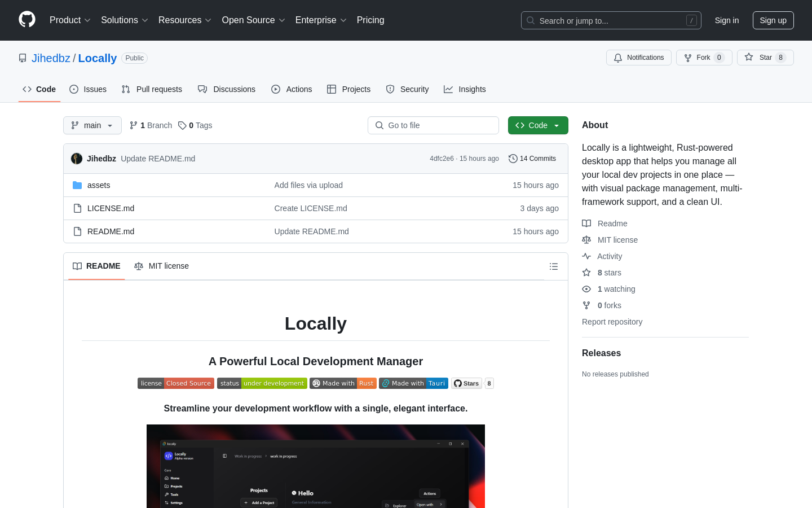This screenshot has width=812, height=508.
Task: Go to the Actions tab
Action: point(292,89)
